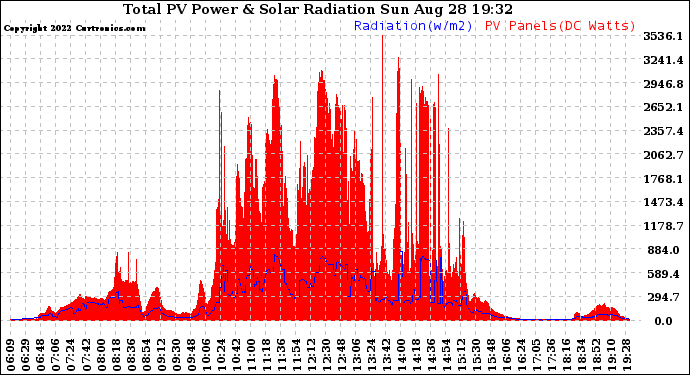Select the 14:18 time label
Viewport: 690px width, 375px height.
coord(416,355)
